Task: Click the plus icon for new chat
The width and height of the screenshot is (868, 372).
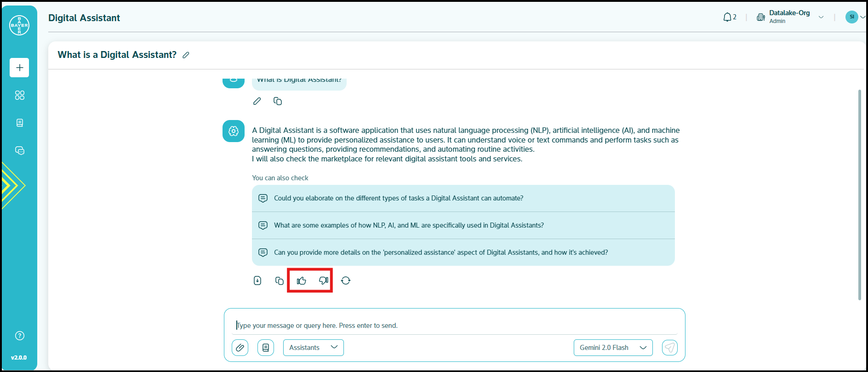Action: pos(19,68)
